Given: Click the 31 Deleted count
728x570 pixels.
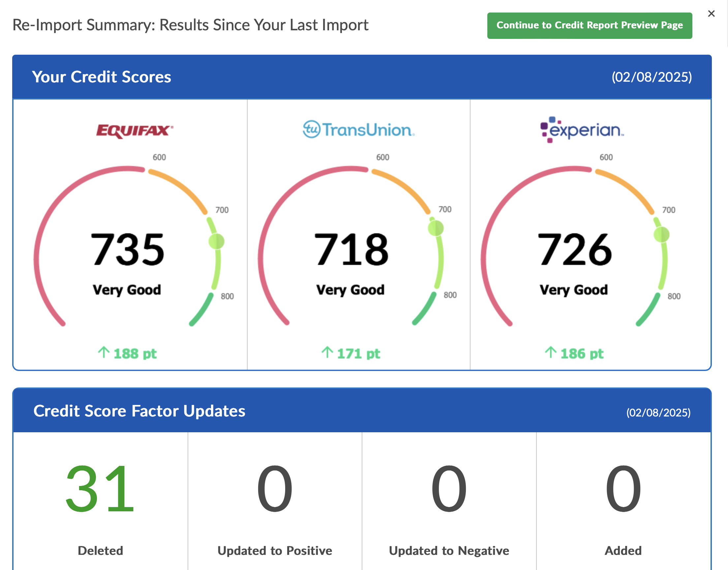Looking at the screenshot, I should tap(100, 489).
